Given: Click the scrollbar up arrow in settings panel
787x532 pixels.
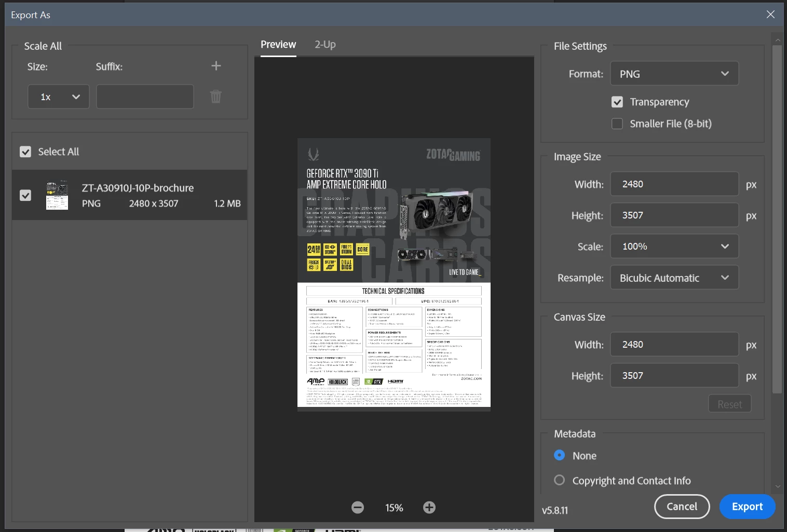Looking at the screenshot, I should click(x=778, y=39).
